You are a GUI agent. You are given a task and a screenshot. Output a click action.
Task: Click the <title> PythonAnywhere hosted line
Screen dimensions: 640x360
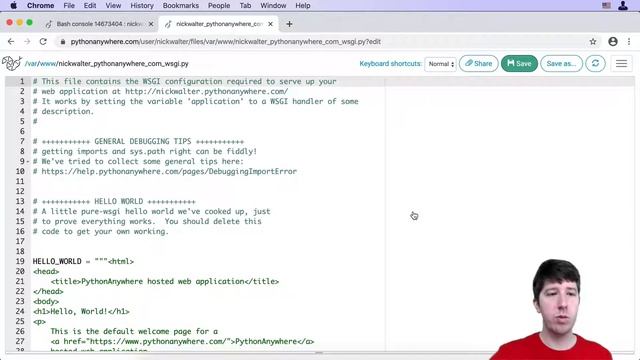pyautogui.click(x=164, y=281)
